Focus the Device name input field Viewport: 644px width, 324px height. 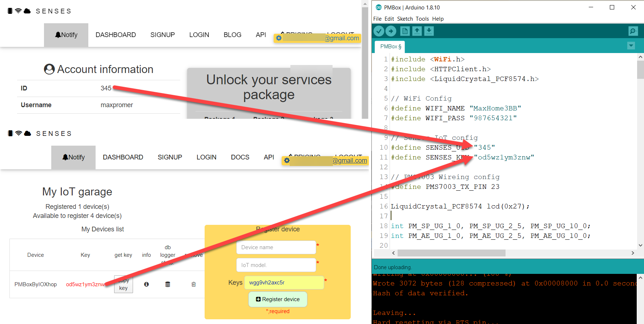[x=276, y=247]
